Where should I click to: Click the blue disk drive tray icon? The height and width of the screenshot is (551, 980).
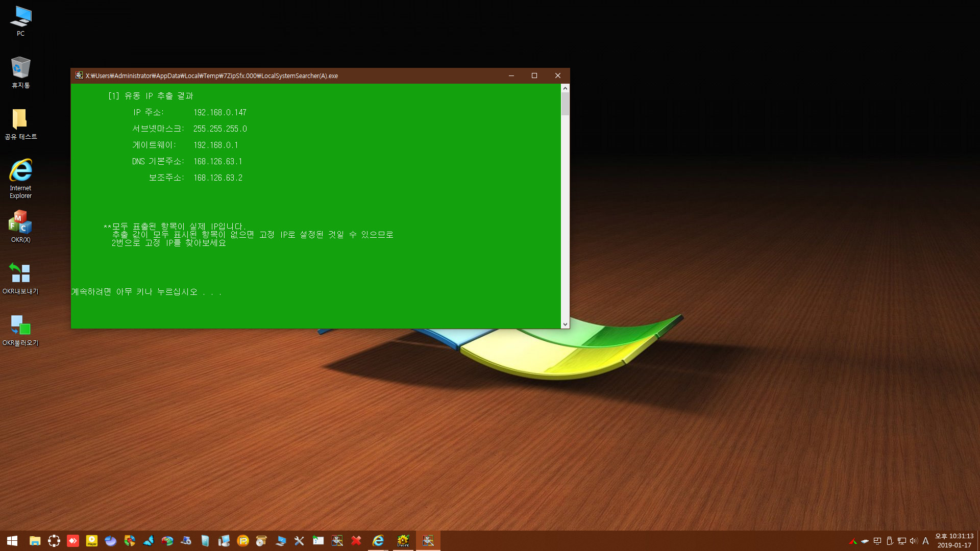[x=865, y=541]
